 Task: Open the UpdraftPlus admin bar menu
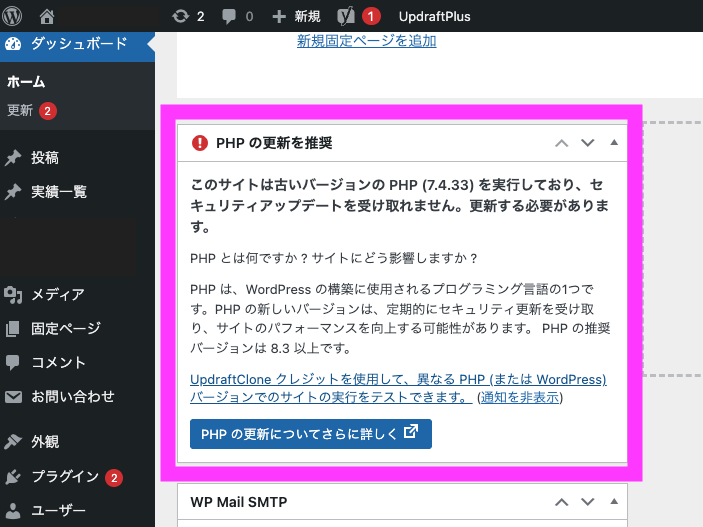click(x=434, y=17)
